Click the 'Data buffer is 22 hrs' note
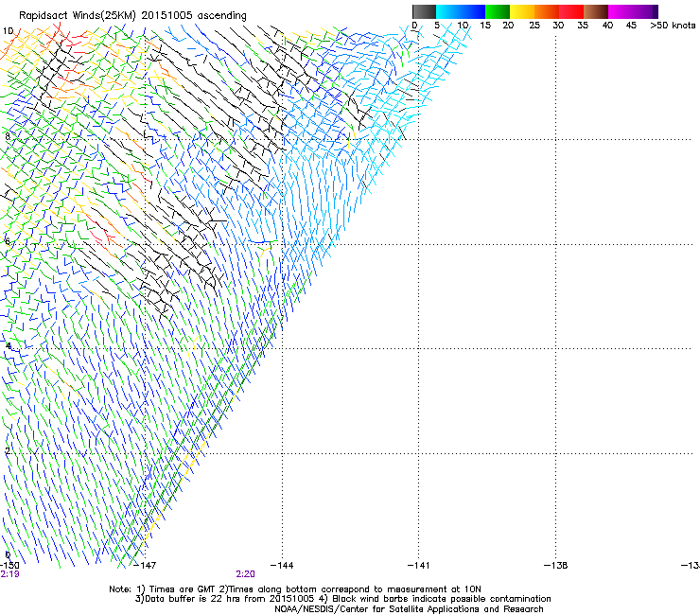Image resolution: width=700 pixels, height=615 pixels. click(342, 599)
